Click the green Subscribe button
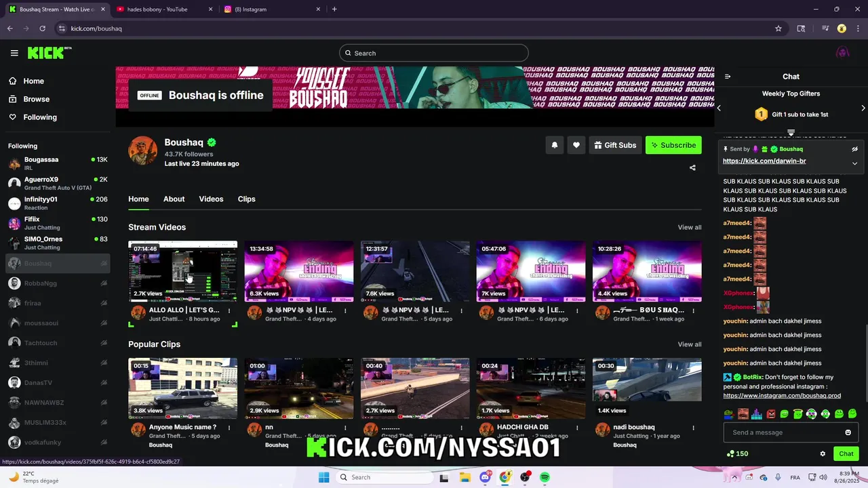 [x=673, y=145]
